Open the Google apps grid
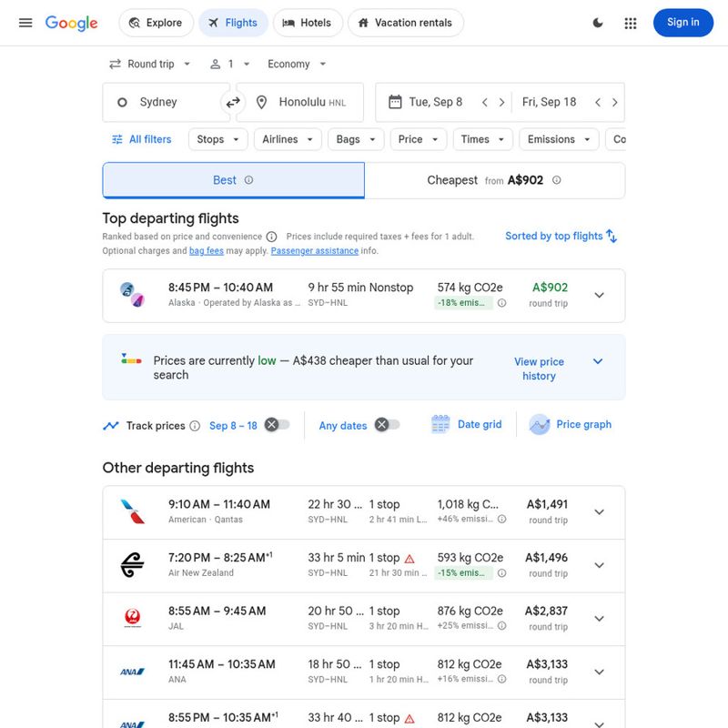Viewport: 728px width, 728px height. [630, 23]
